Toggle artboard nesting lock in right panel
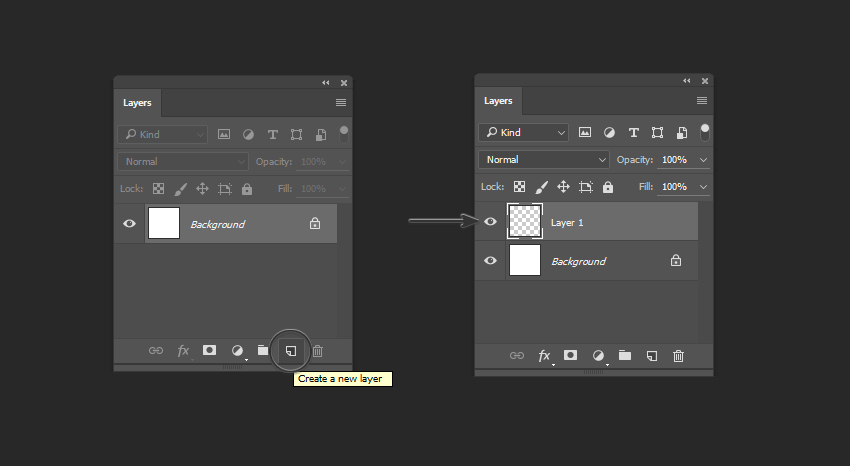The image size is (850, 466). (585, 187)
